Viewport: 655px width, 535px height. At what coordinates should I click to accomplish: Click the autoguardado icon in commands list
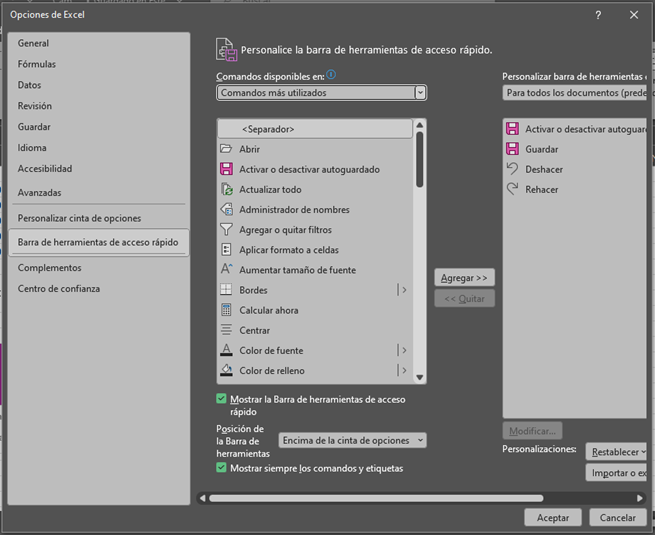pos(226,169)
